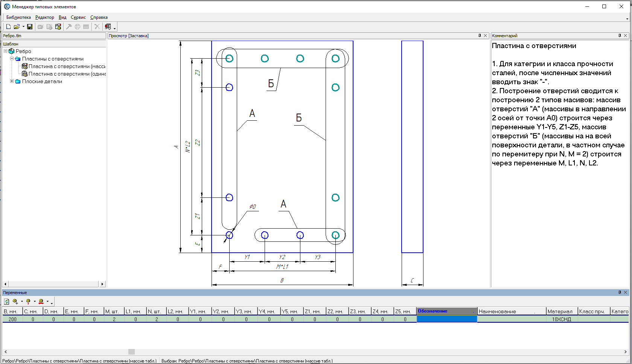Collapse the Пластины с отверстиями folder

coord(12,58)
